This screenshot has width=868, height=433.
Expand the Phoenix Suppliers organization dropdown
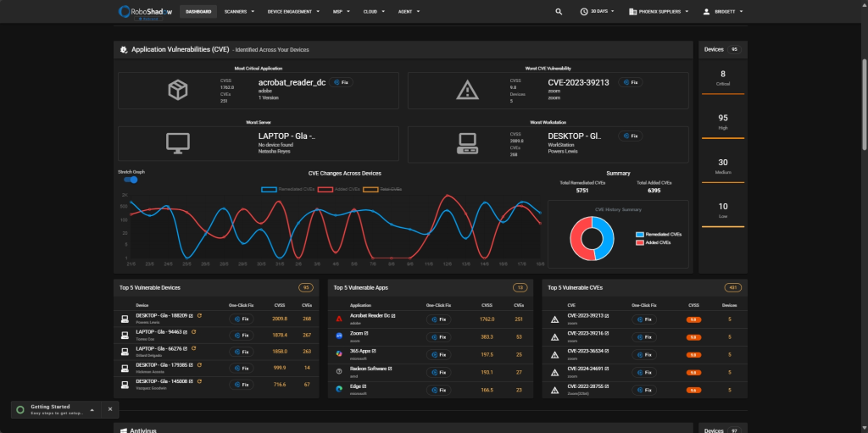[659, 12]
